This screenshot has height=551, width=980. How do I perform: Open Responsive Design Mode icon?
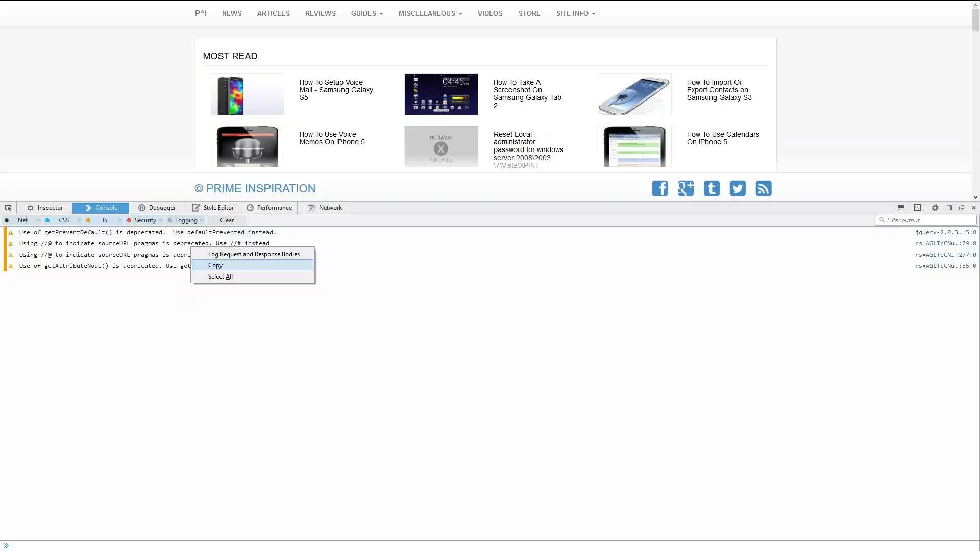917,208
